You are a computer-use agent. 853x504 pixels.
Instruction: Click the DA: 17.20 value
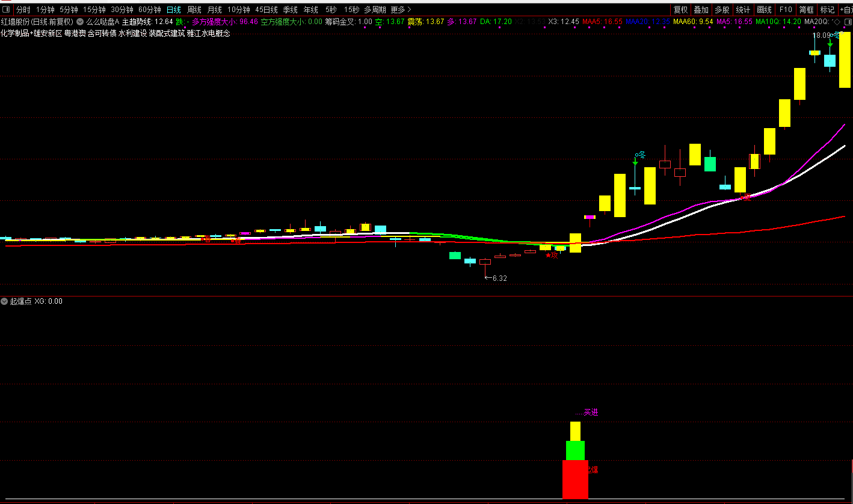pos(496,22)
